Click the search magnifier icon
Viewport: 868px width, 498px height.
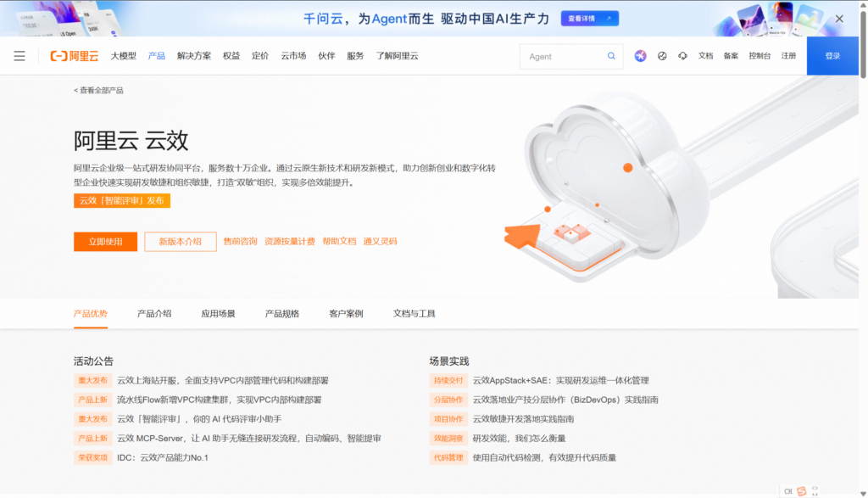click(611, 56)
